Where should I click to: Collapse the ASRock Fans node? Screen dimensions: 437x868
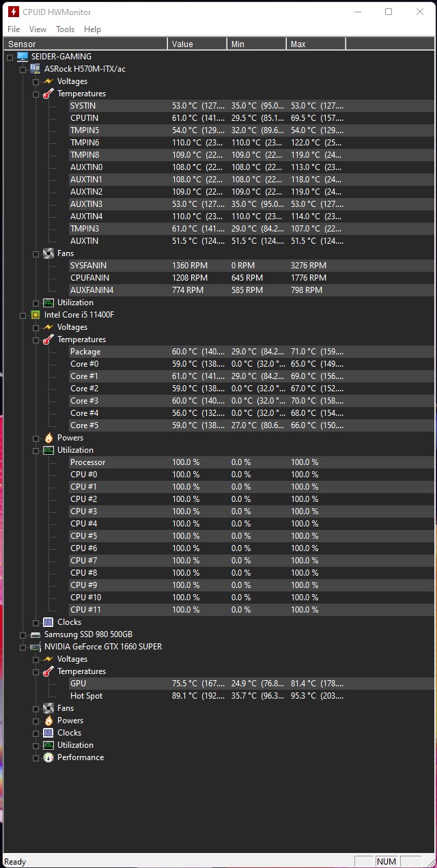pos(36,254)
